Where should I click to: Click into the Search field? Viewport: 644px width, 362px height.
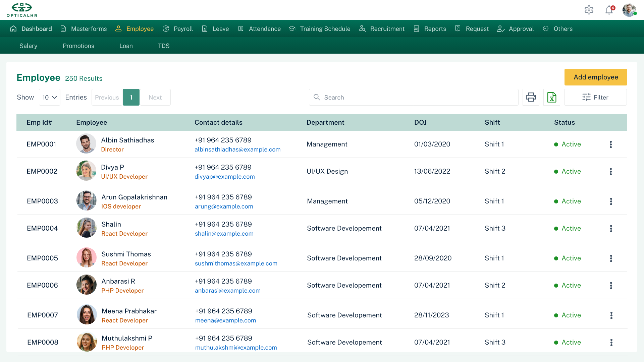click(x=413, y=97)
